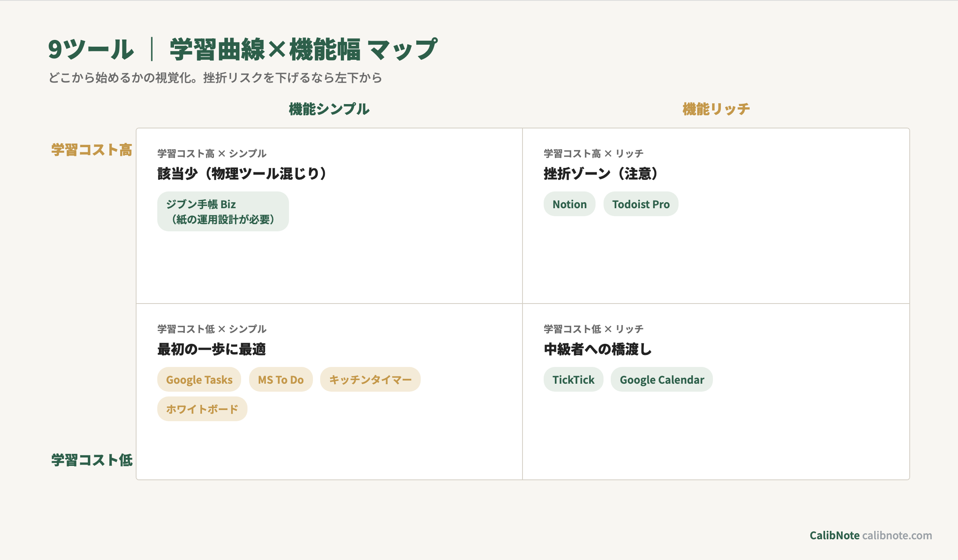Select the Google Calendar tag
Viewport: 958px width, 560px height.
661,379
